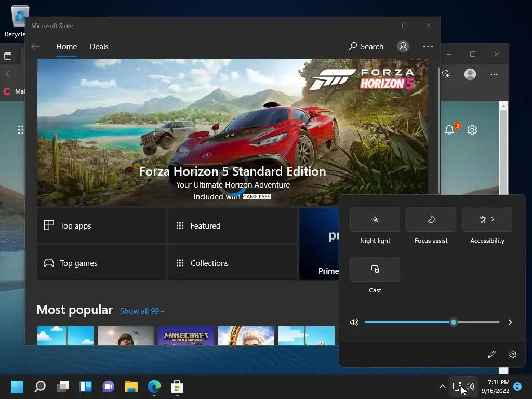Toggle Focus assist quick setting
This screenshot has width=532, height=399.
tap(431, 219)
